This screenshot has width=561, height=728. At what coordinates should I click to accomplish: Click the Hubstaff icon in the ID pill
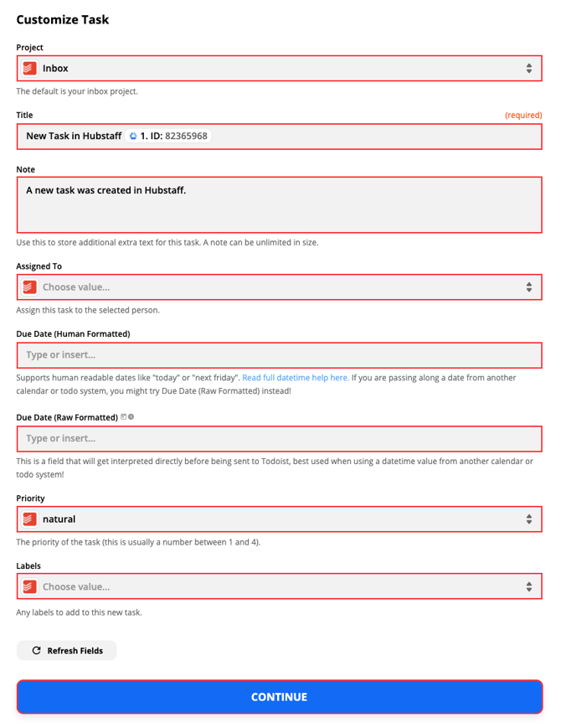coord(133,136)
